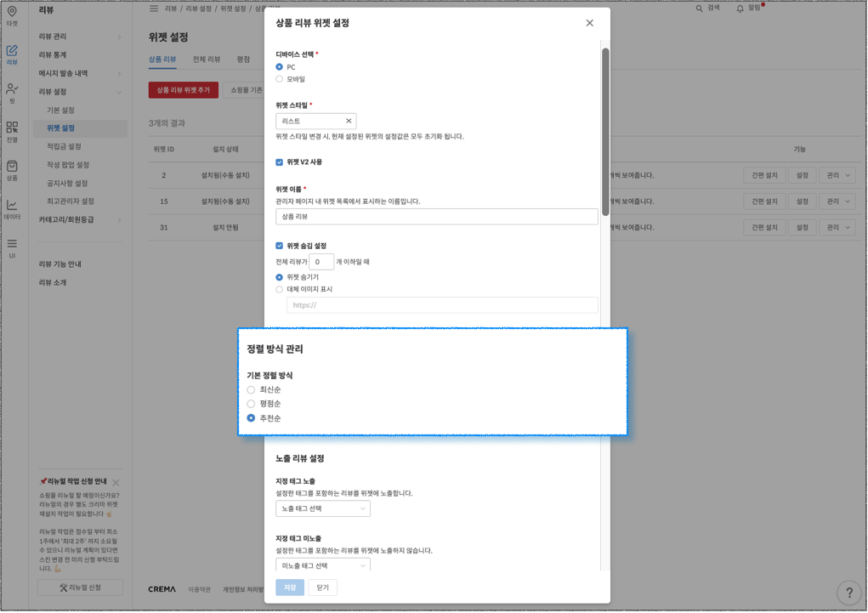Open the 미노출 태그 선택 dropdown
The image size is (868, 613).
point(323,564)
